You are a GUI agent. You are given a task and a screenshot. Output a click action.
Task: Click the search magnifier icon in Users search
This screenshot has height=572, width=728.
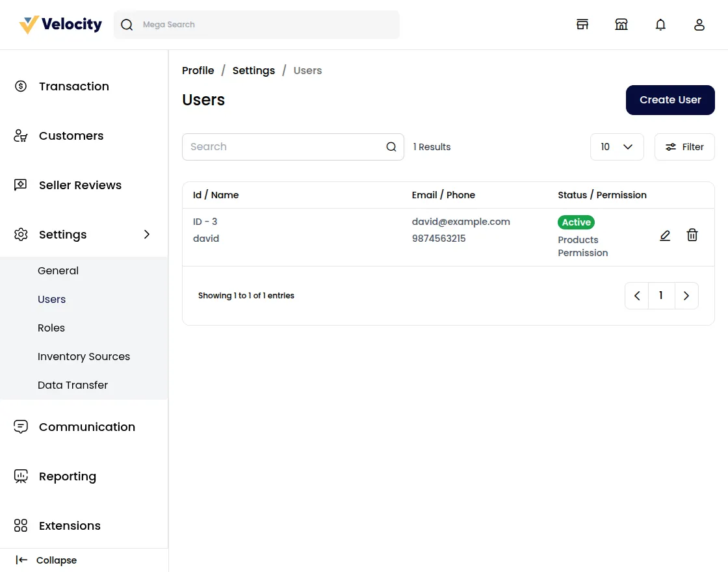coord(391,147)
